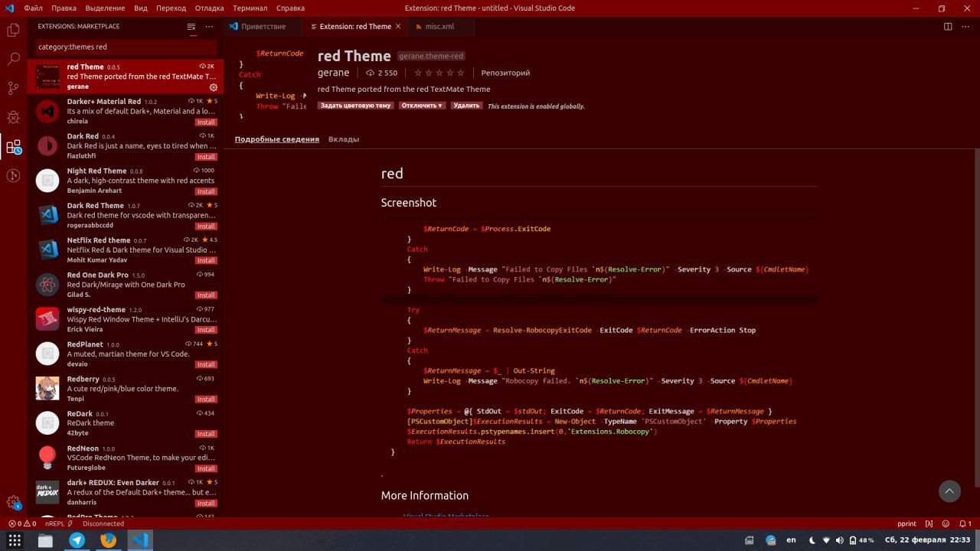Image resolution: width=980 pixels, height=551 pixels.
Task: Click battery indicator in system tray
Action: click(861, 540)
